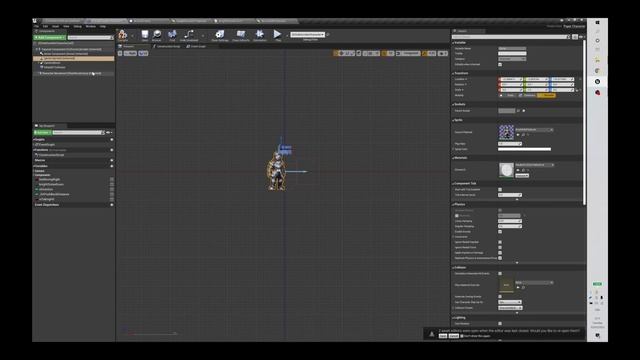Screen dimensions: 640x360
Task: Add a new macro with plus icon
Action: pos(112,160)
